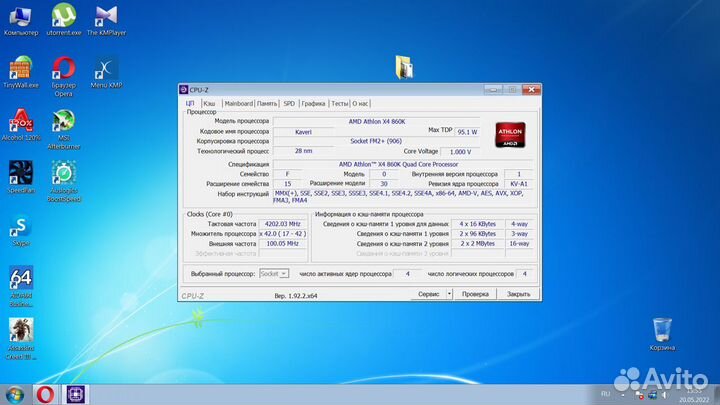Close the CPU-Z window
720x405 pixels.
coord(531,90)
